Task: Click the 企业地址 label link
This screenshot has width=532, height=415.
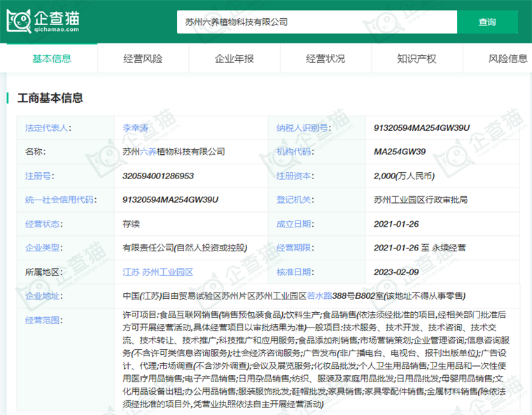Action: (42, 296)
